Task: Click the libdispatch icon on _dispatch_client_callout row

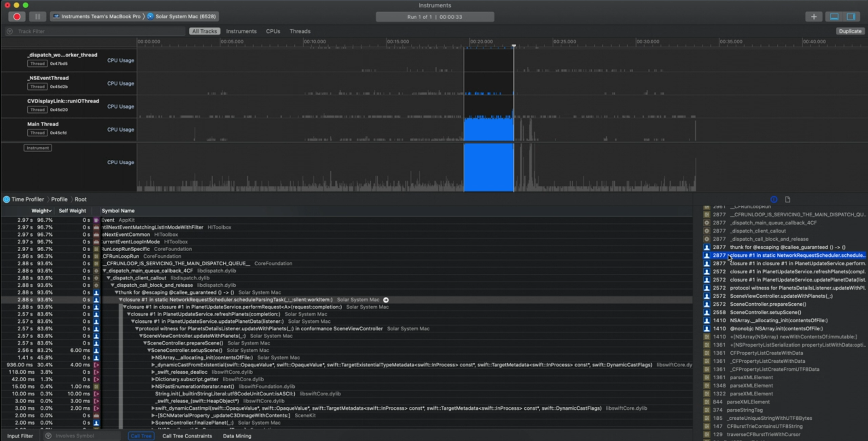Action: coord(96,278)
